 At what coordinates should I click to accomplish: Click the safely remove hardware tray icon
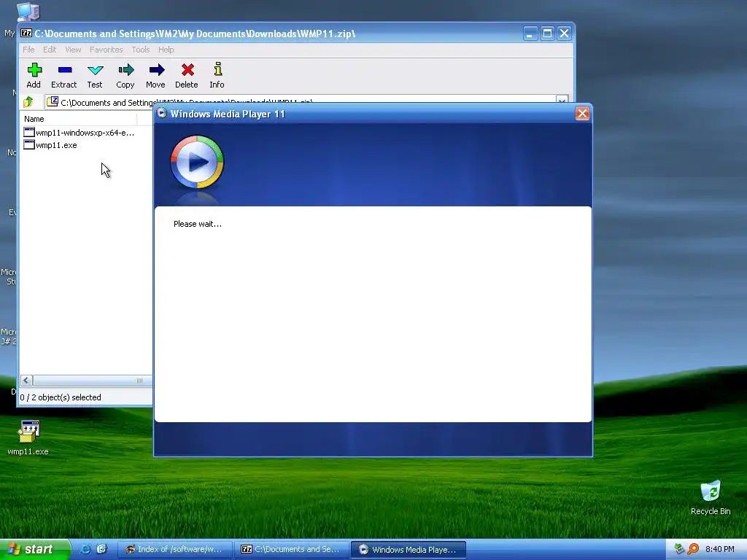click(x=680, y=549)
